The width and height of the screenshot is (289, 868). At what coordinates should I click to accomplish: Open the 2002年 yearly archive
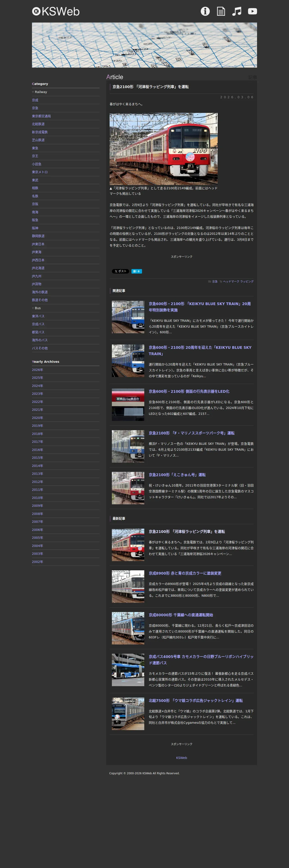pos(38,562)
